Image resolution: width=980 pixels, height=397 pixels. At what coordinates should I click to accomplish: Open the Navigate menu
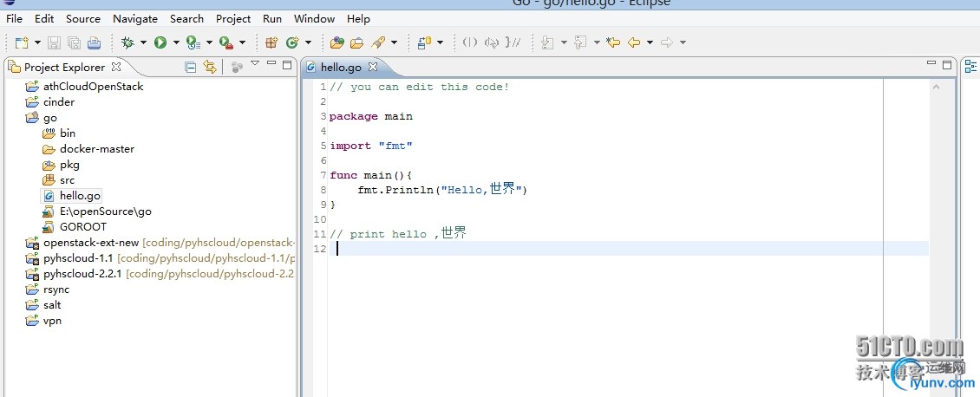[135, 19]
